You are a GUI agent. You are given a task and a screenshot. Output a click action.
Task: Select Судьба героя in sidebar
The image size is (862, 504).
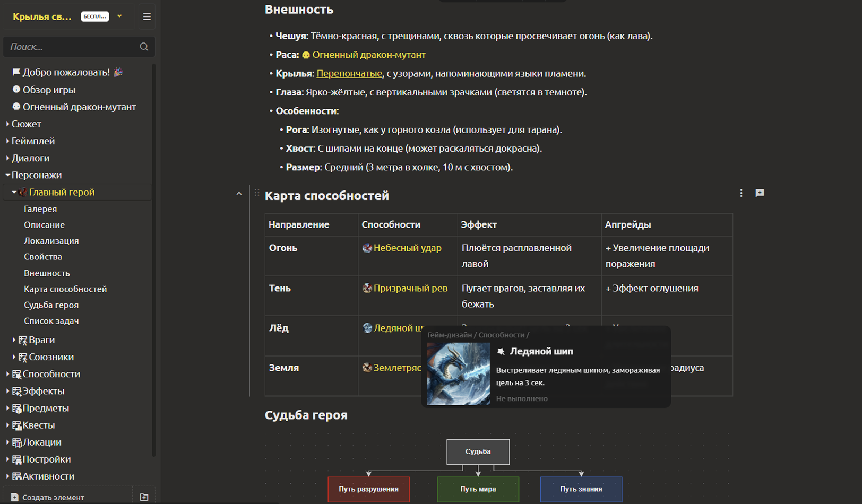click(x=51, y=305)
